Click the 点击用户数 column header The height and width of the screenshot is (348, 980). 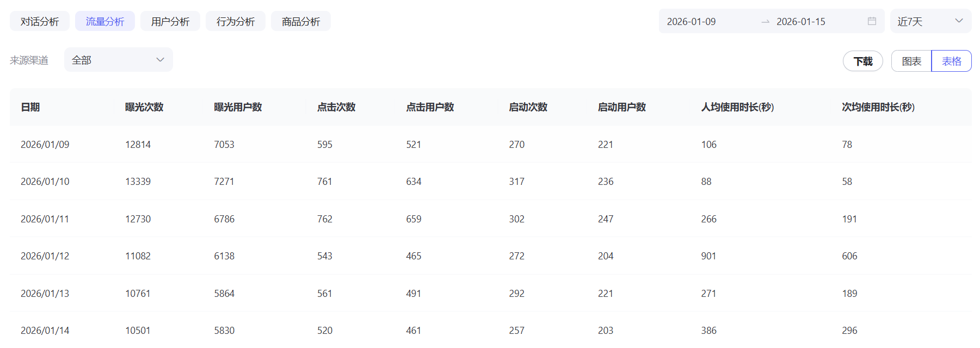(x=430, y=107)
